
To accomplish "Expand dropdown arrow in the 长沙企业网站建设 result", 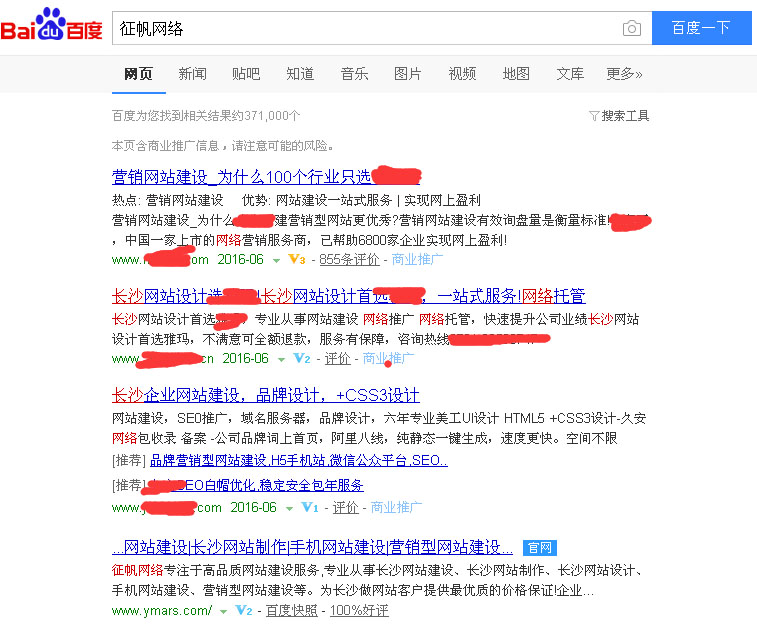I will [289, 509].
